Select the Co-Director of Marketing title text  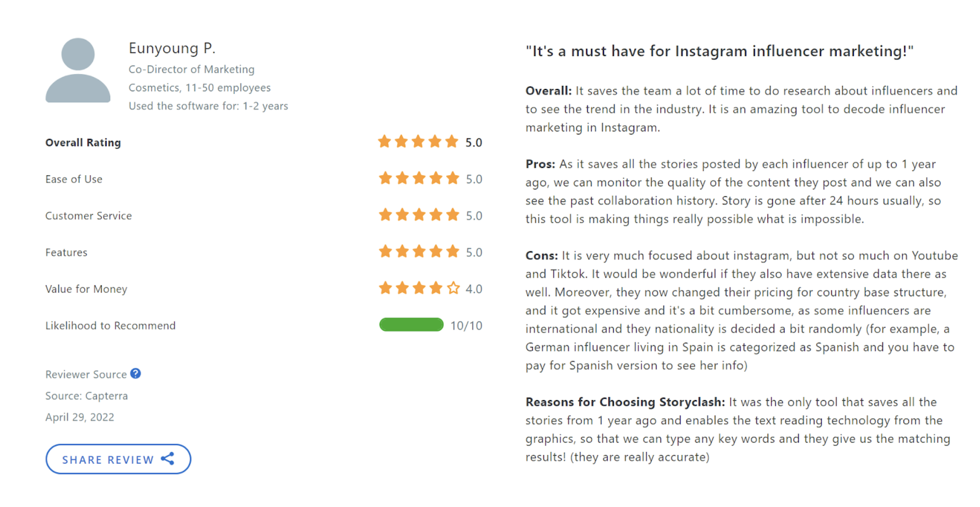point(192,69)
